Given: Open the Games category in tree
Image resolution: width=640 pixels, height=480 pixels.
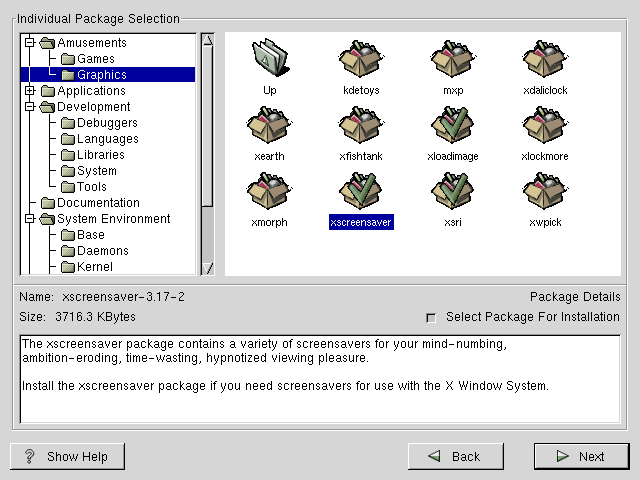Looking at the screenshot, I should point(95,59).
